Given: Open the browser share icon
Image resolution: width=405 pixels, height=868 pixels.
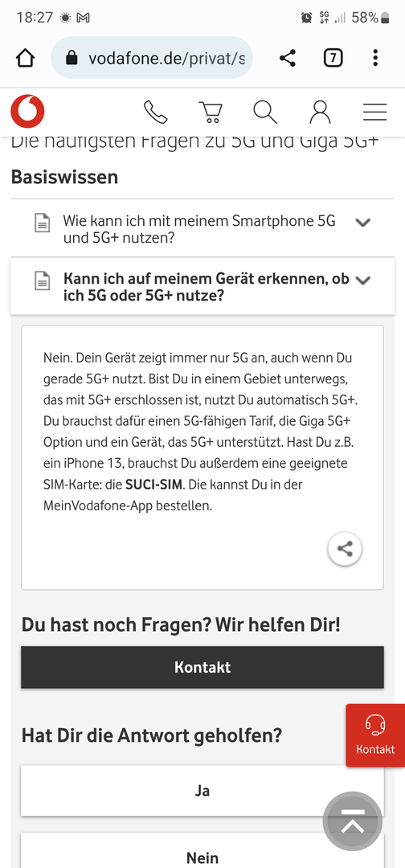Looking at the screenshot, I should pos(287,58).
